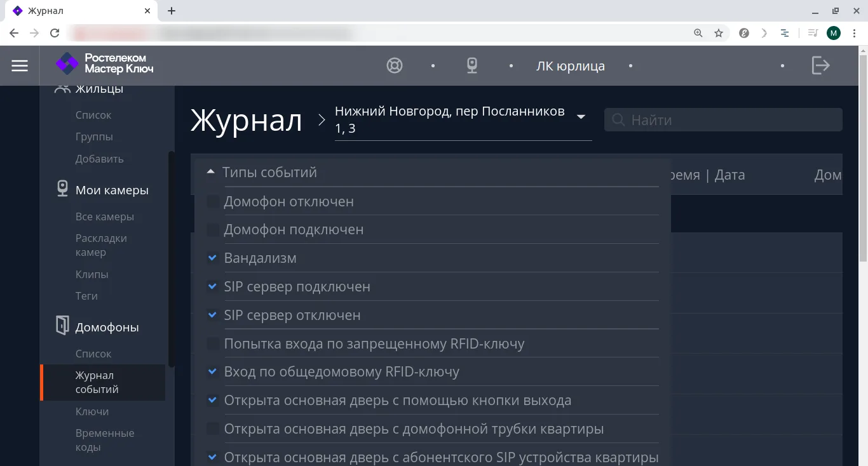This screenshot has width=868, height=466.
Task: Click the browser back arrow
Action: click(14, 33)
